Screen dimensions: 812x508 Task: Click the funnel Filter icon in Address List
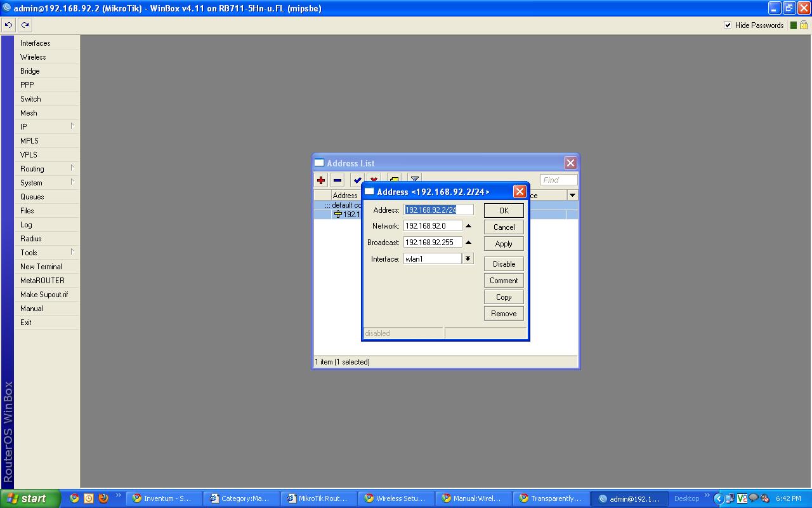[414, 178]
